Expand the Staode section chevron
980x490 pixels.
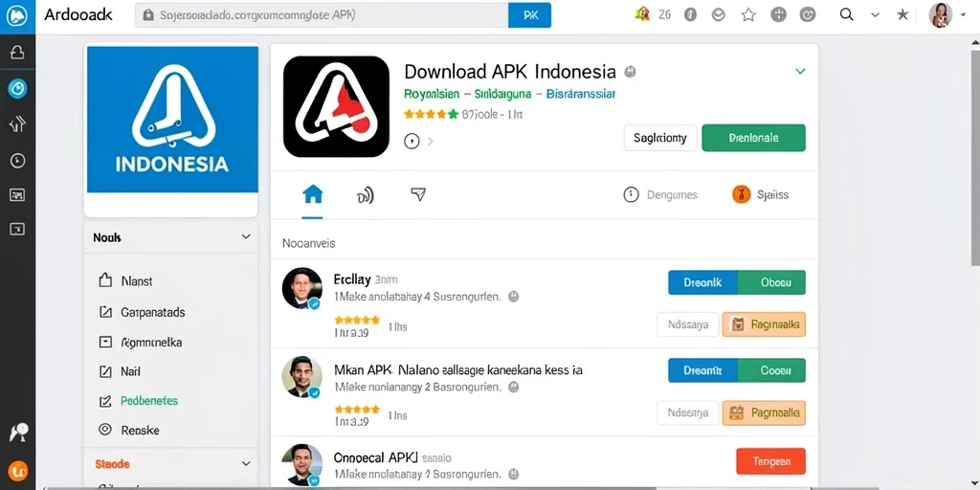click(246, 464)
